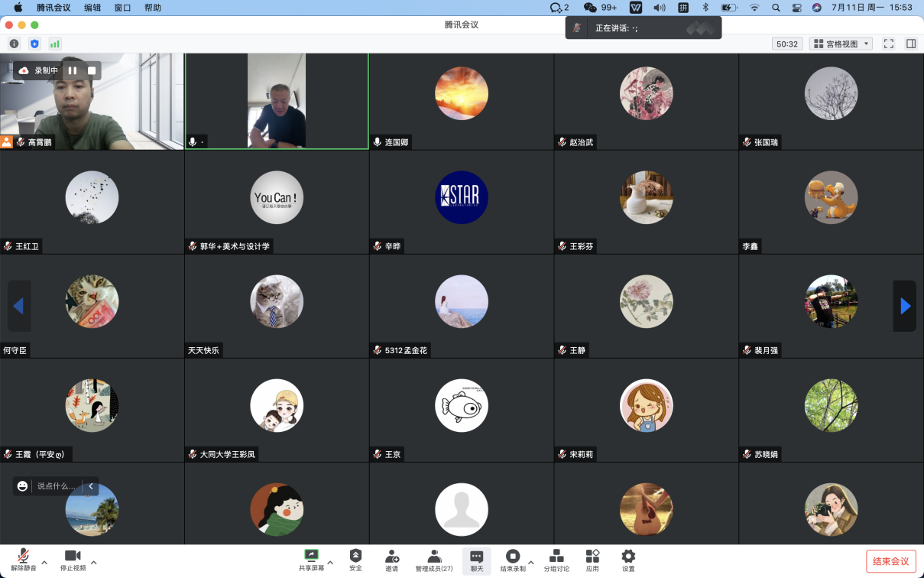
Task: Open Breakout Rooms (分组讨论)
Action: coord(556,560)
